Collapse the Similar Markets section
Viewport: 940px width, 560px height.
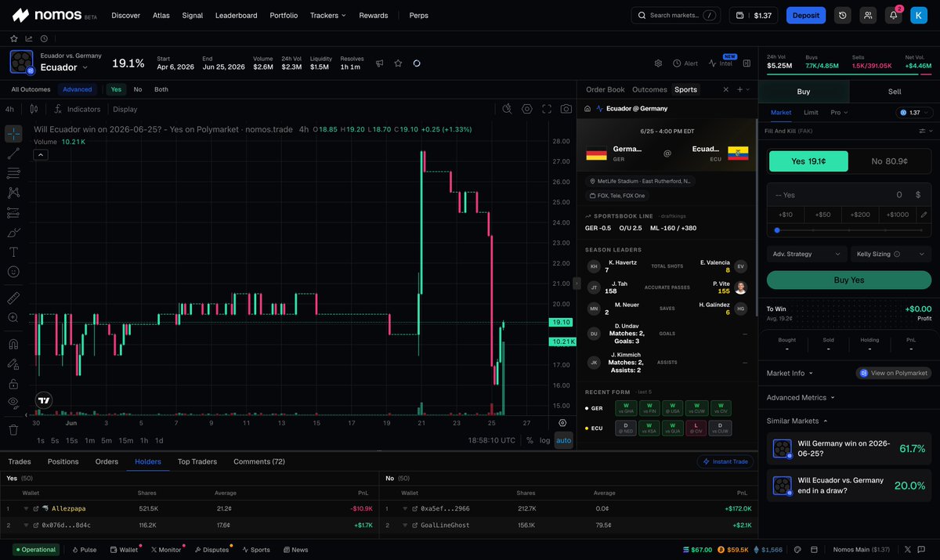797,421
